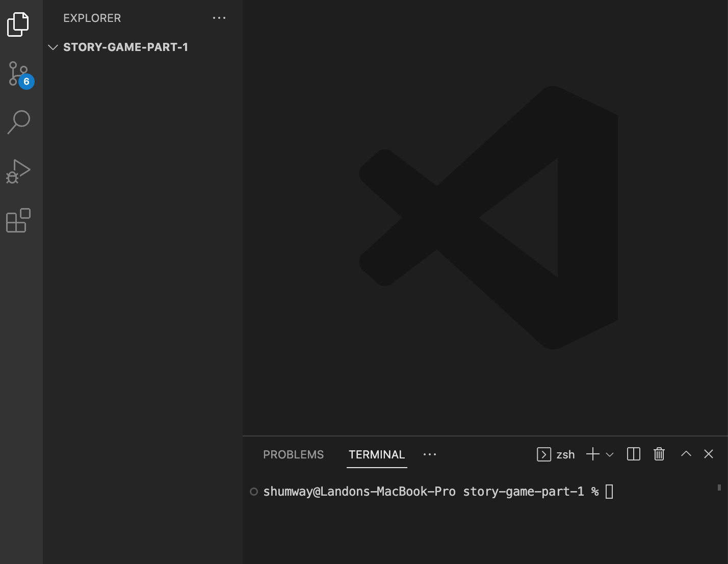Kill the terminal with trash icon
The width and height of the screenshot is (728, 564).
[x=659, y=454]
